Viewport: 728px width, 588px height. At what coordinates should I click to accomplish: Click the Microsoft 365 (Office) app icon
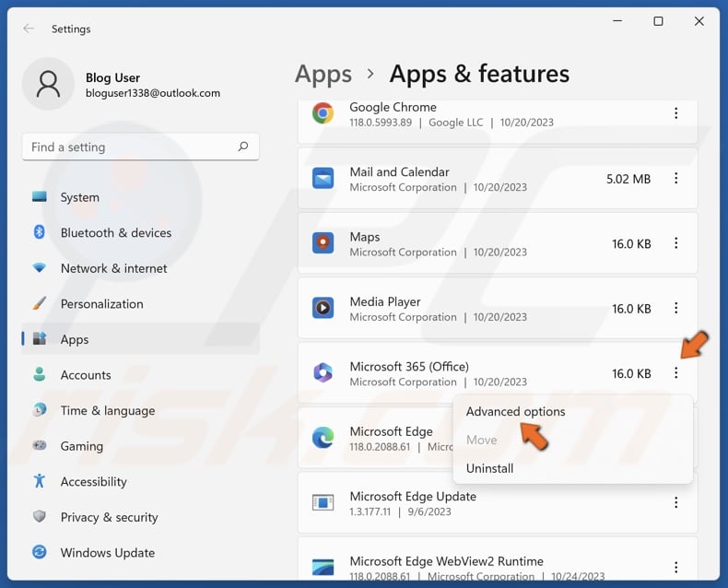click(323, 372)
